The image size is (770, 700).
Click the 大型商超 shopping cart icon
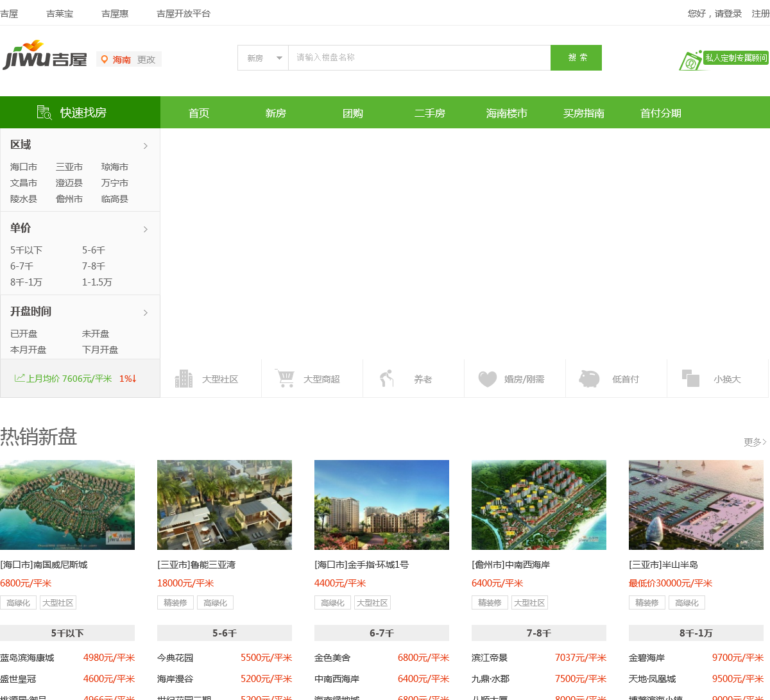285,378
